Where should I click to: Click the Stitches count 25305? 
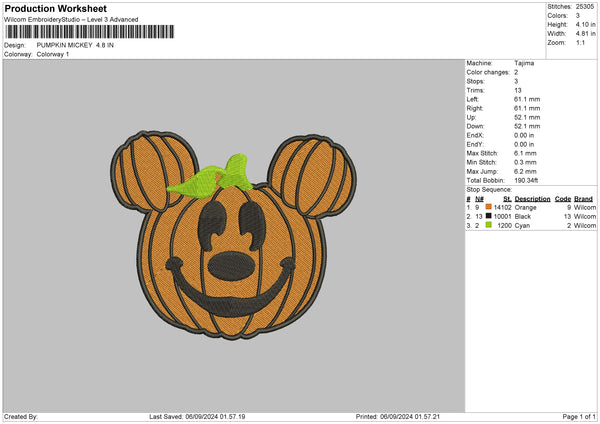(x=586, y=5)
